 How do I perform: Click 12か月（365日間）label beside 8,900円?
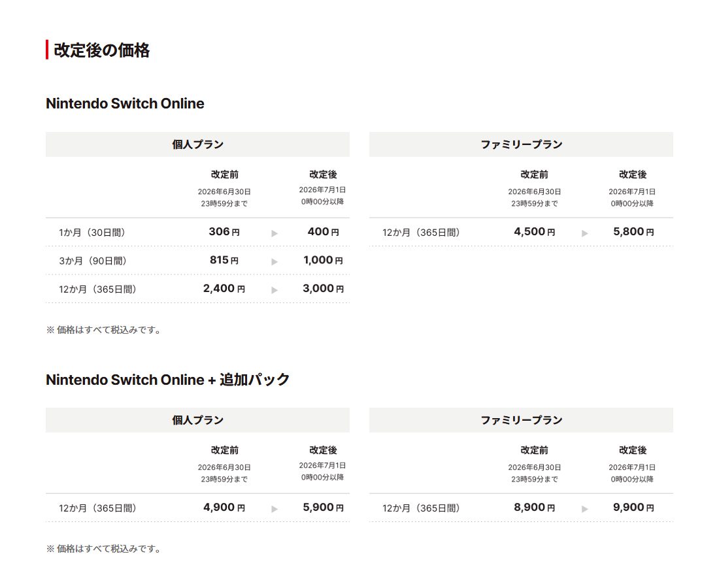tap(422, 508)
